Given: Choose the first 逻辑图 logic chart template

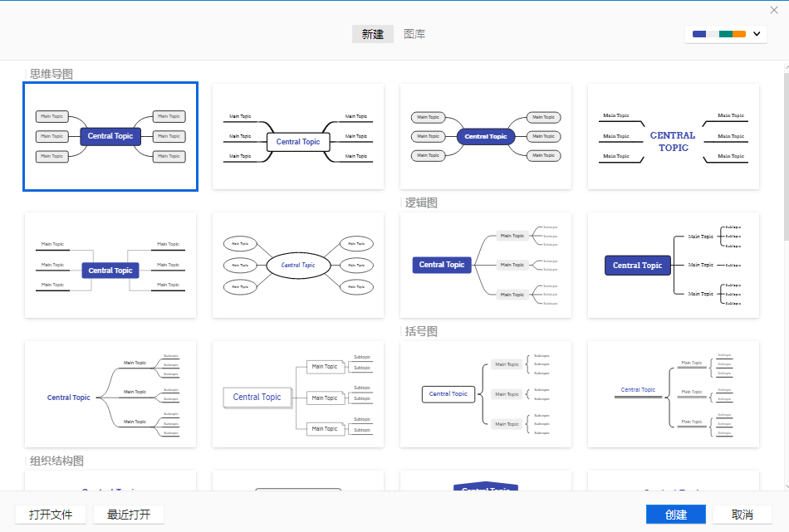Looking at the screenshot, I should click(485, 265).
